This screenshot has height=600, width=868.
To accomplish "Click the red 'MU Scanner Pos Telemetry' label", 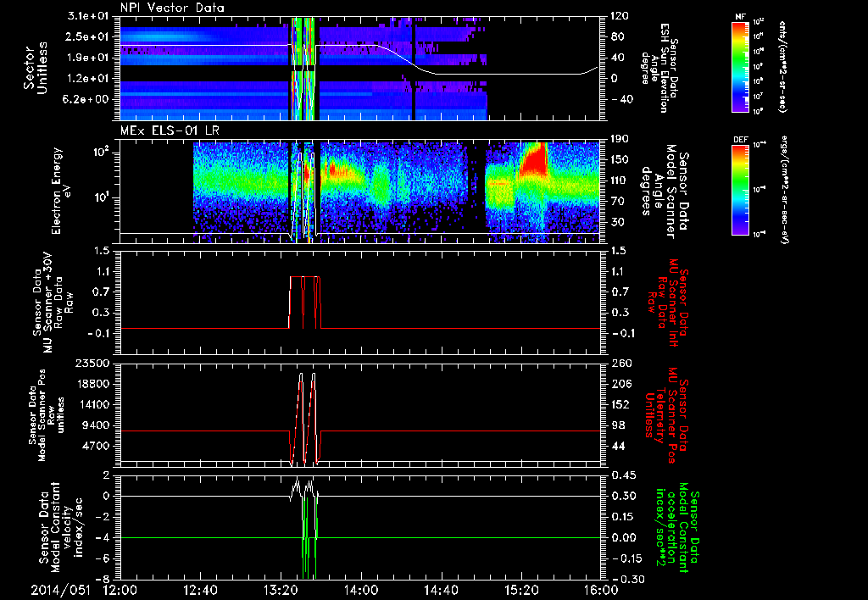I will point(665,415).
